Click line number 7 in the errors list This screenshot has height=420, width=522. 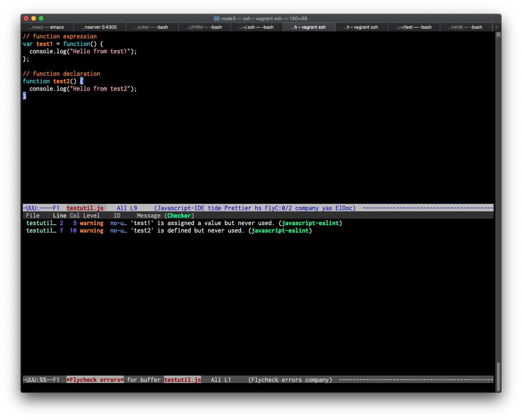point(61,230)
